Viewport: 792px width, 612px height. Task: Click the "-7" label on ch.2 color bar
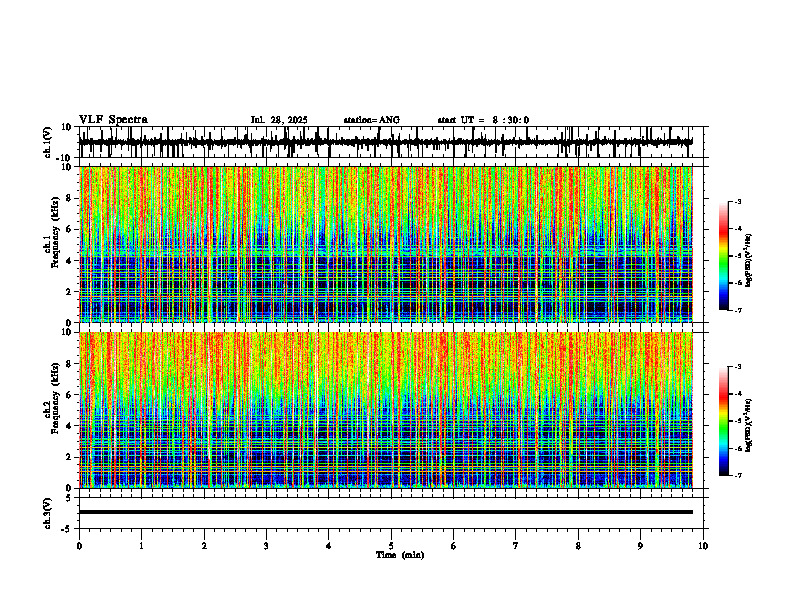coord(738,475)
